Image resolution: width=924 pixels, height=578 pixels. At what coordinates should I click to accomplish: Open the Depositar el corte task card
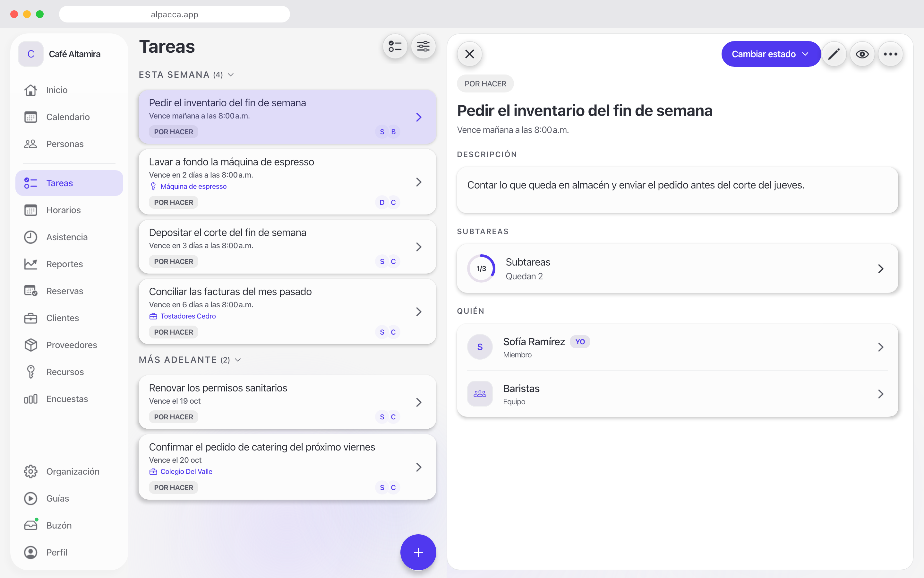click(x=287, y=247)
